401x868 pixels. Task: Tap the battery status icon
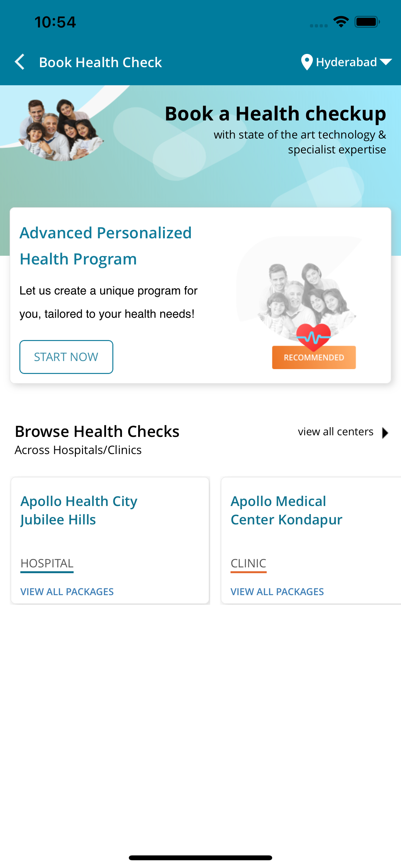coord(367,22)
